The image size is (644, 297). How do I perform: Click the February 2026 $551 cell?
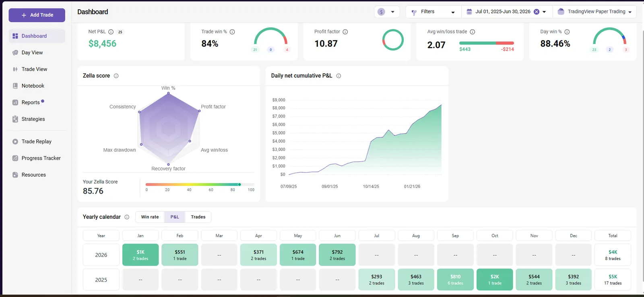point(180,255)
